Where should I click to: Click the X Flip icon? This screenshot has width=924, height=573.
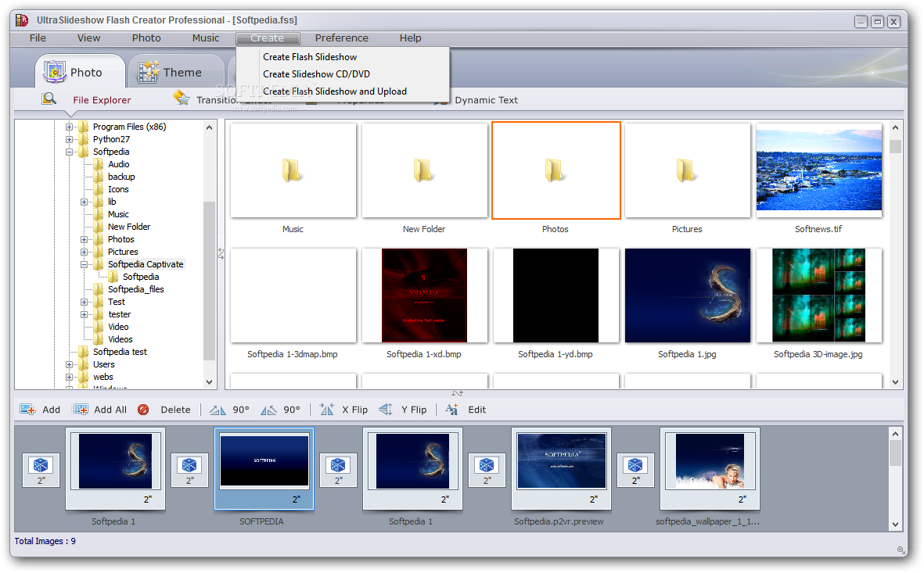[x=326, y=410]
